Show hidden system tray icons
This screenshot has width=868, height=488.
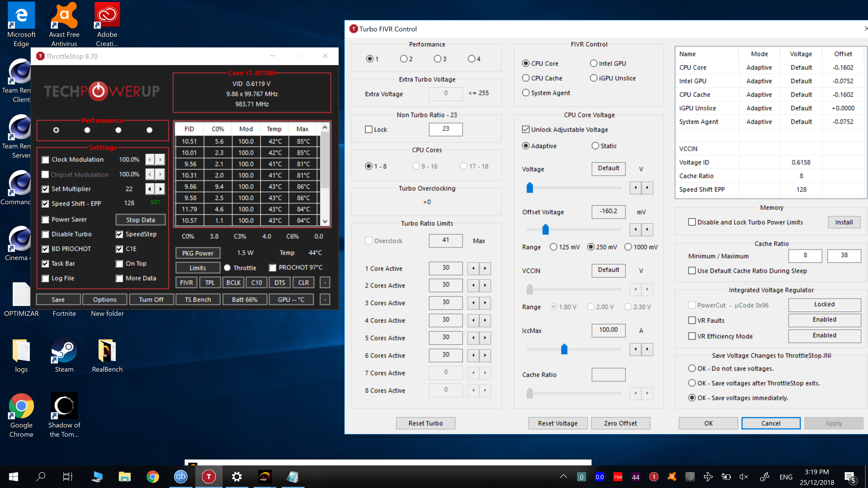click(563, 476)
